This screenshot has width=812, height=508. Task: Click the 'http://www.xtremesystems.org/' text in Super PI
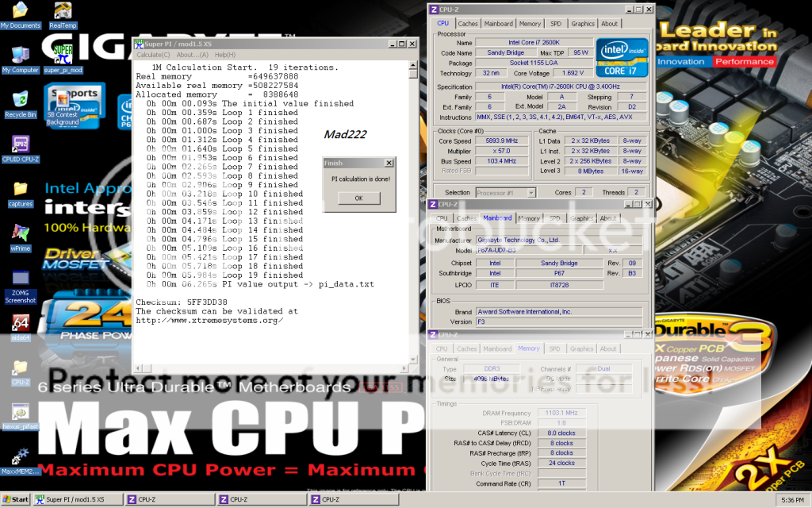(209, 321)
